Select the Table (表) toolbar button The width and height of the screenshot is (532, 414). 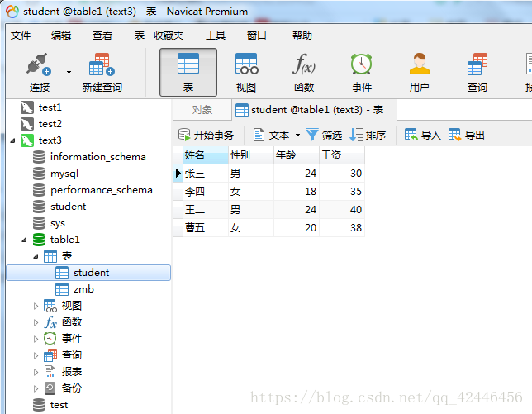click(188, 72)
